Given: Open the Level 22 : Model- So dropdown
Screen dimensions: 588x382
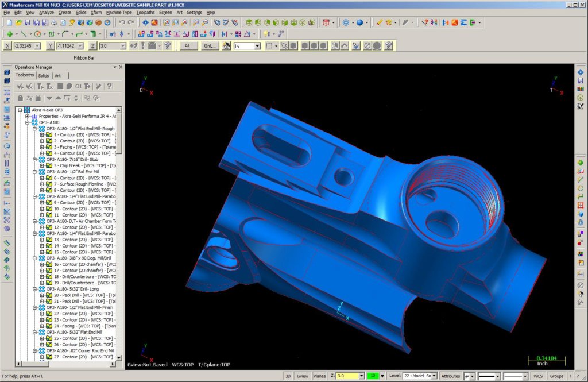Looking at the screenshot, I should pyautogui.click(x=434, y=376).
